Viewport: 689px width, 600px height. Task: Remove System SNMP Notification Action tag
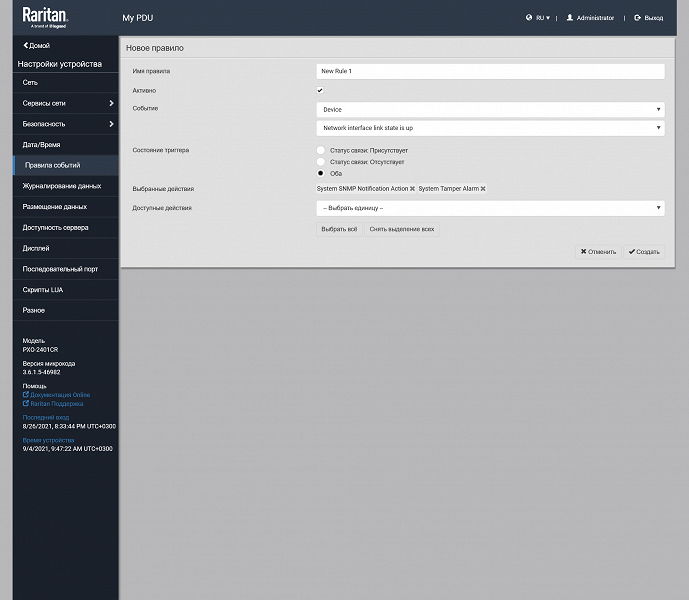pos(412,189)
